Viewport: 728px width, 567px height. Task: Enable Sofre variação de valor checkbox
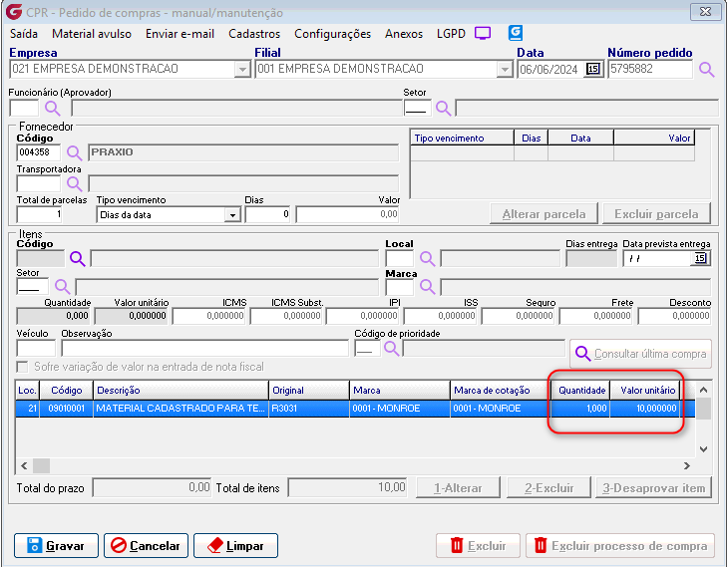point(22,367)
